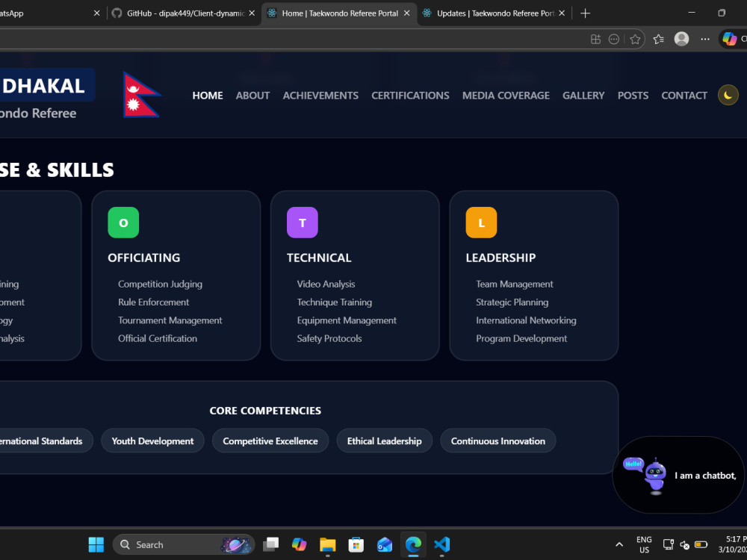Open the ABOUT page
Image resolution: width=747 pixels, height=560 pixels.
[x=253, y=96]
